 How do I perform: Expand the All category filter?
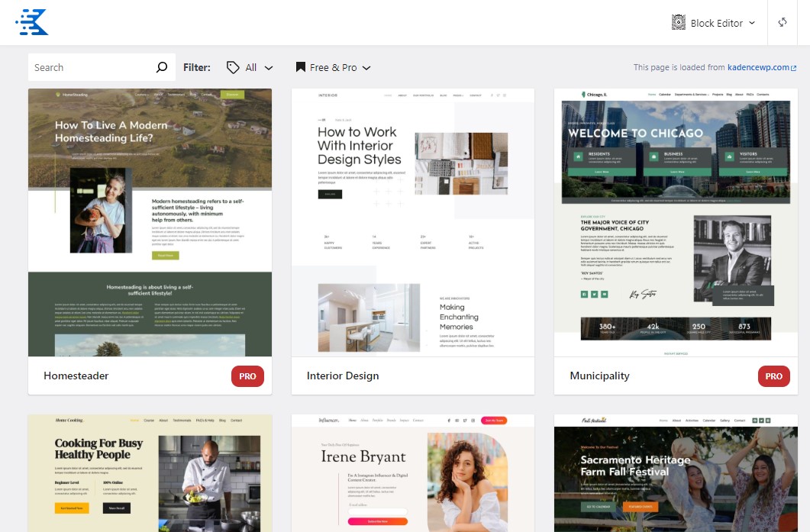click(x=250, y=68)
